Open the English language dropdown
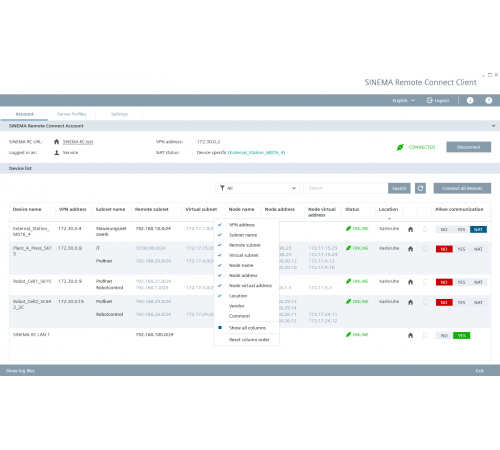 point(403,100)
